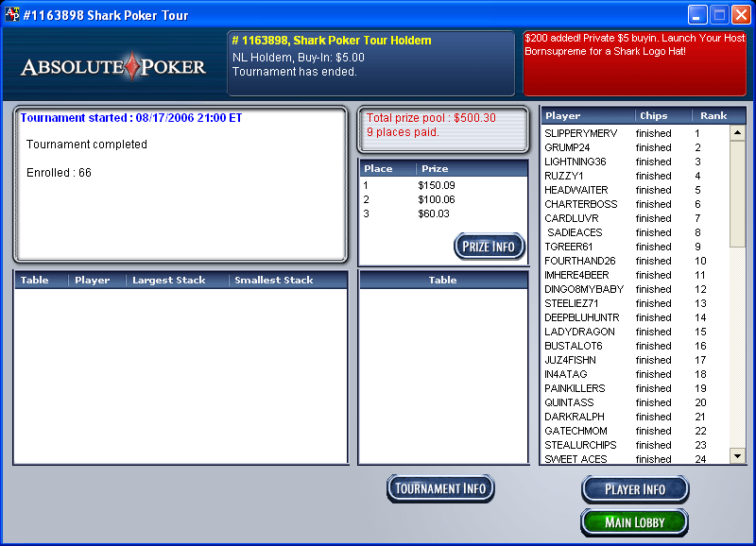The width and height of the screenshot is (756, 546).
Task: Close the Shark Poker Tour window
Action: [x=741, y=14]
